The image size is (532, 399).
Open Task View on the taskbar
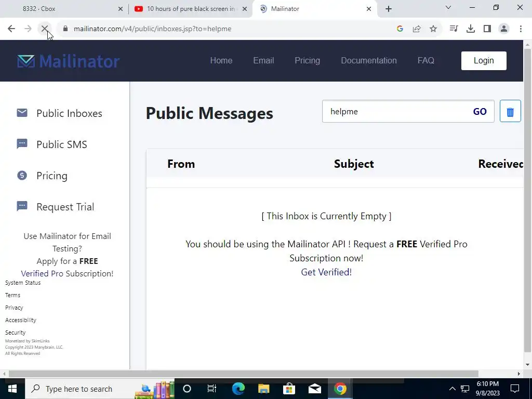tap(212, 389)
